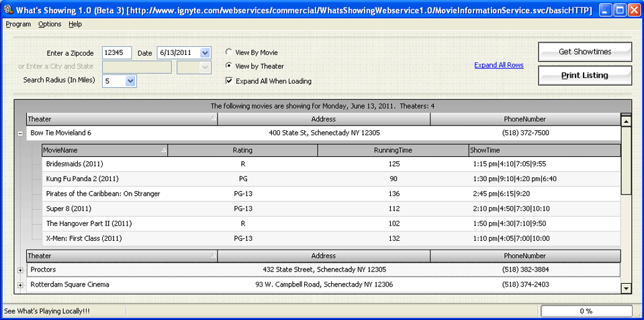Click the Print Listing button
Screen dimensions: 644x320
coord(585,76)
